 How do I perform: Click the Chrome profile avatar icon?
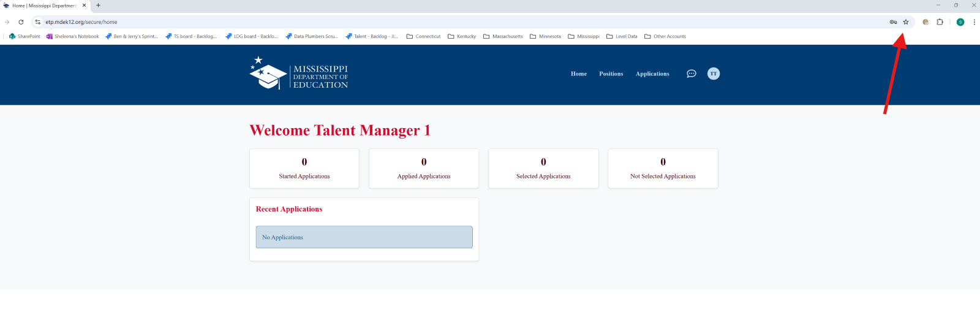960,22
